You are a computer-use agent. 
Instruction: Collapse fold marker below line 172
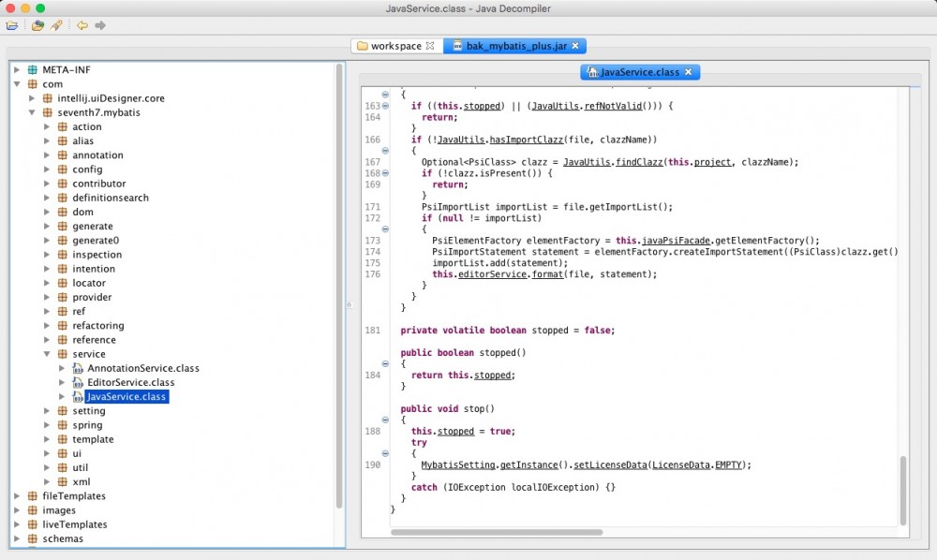point(385,229)
